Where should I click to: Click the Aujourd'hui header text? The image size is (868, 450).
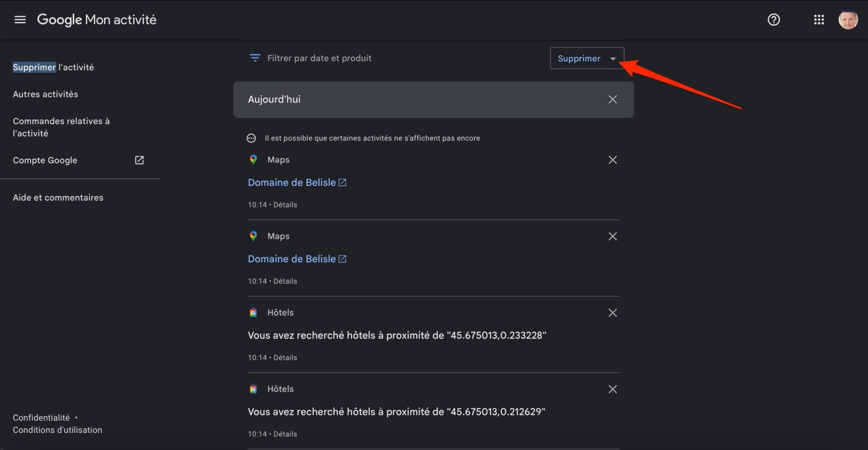click(274, 99)
